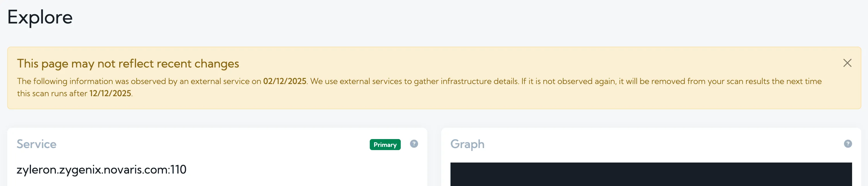The height and width of the screenshot is (186, 868).
Task: Click 'this scan runs after' banner text
Action: (52, 94)
